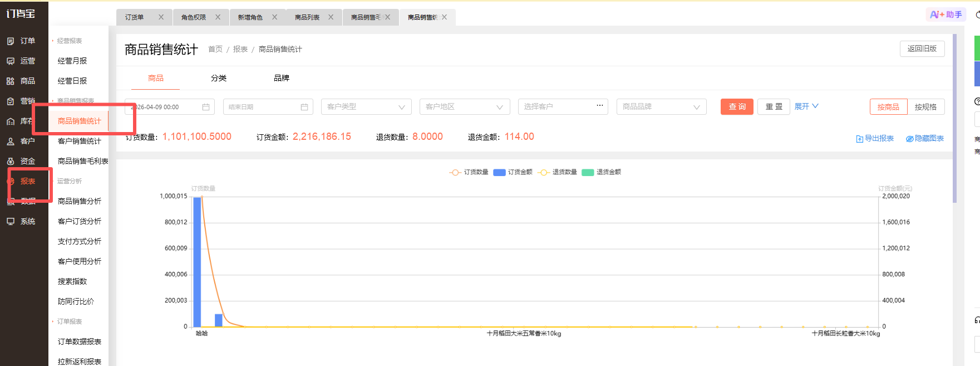Screen dimensions: 980x366
Task: Select 按商品 view mode
Action: click(x=888, y=107)
